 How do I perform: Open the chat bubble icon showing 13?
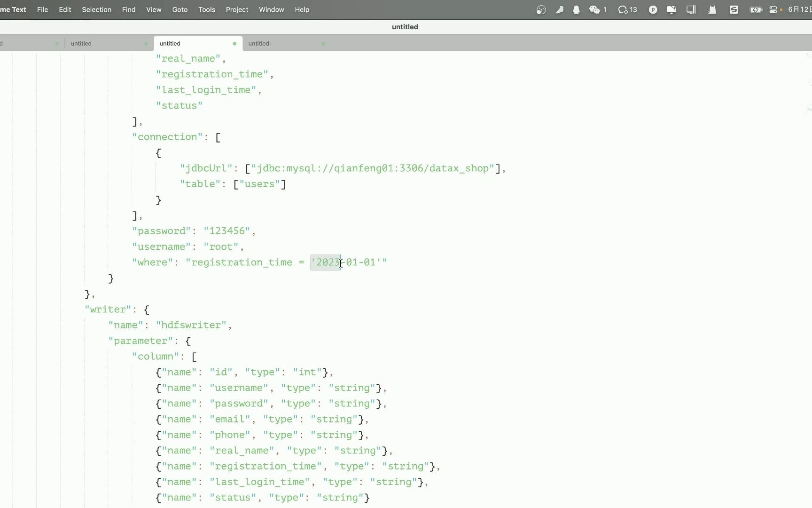point(628,9)
